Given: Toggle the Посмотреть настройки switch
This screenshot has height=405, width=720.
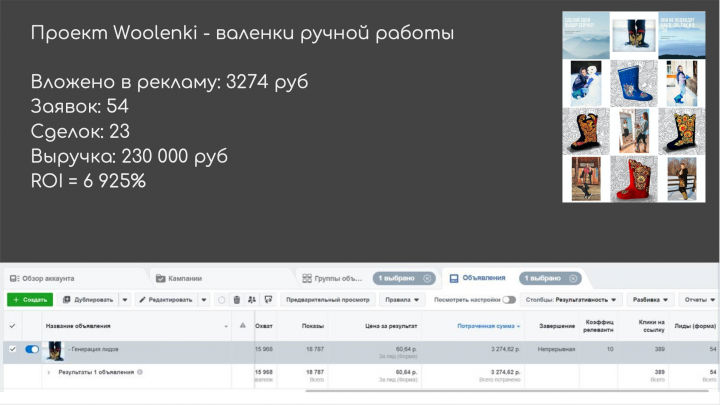Looking at the screenshot, I should point(509,300).
